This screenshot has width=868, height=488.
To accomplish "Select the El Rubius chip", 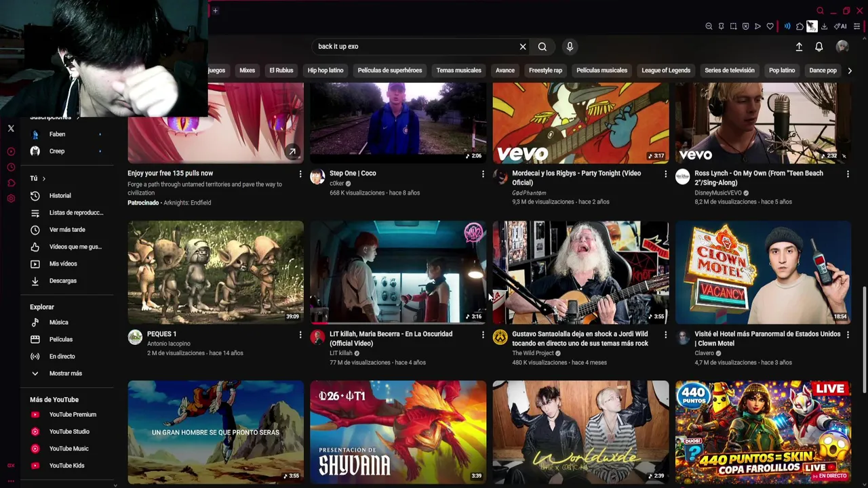I will coord(281,70).
